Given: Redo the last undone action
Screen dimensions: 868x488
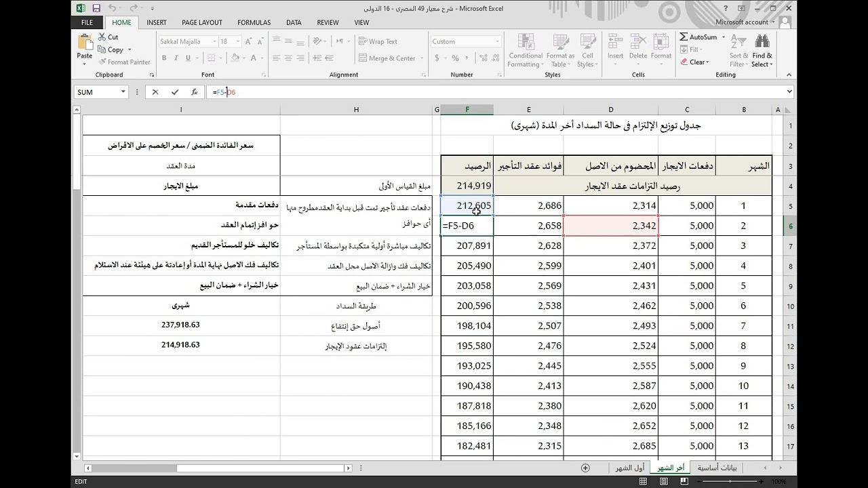Looking at the screenshot, I should (133, 8).
